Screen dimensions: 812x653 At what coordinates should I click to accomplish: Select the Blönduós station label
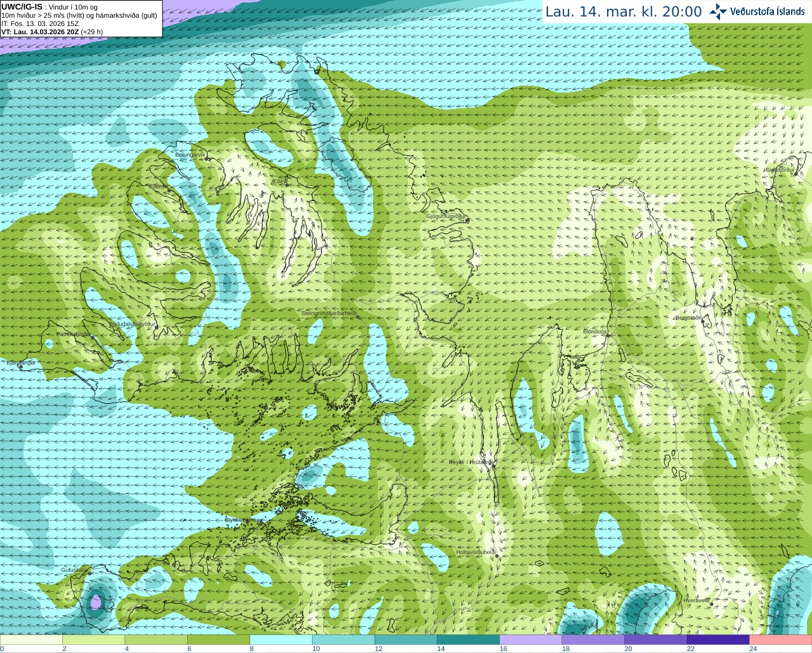tap(595, 332)
